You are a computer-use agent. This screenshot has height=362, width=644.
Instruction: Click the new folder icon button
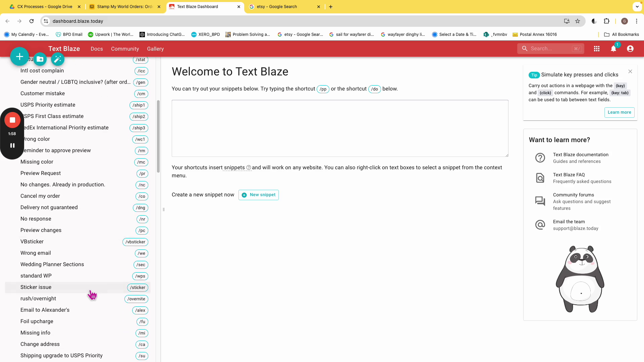pyautogui.click(x=40, y=59)
